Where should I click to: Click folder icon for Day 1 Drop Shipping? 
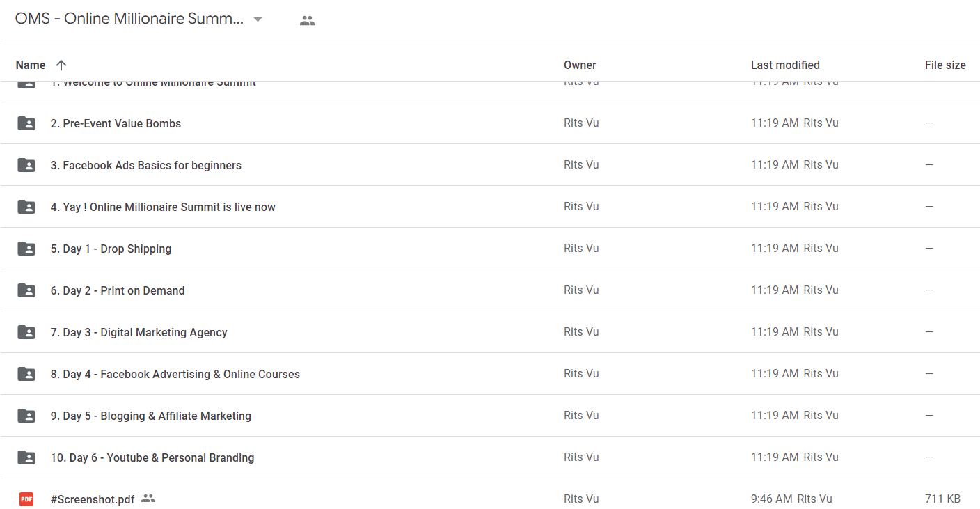pos(26,249)
